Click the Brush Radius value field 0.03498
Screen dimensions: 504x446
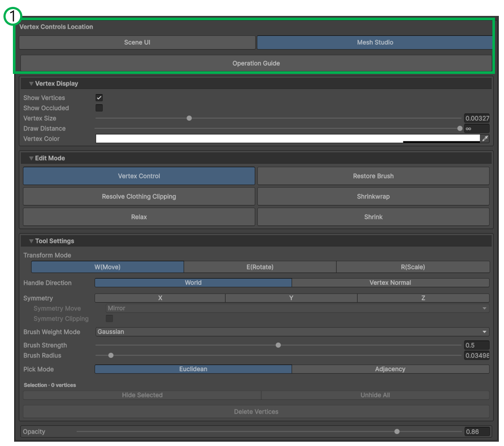tap(477, 355)
